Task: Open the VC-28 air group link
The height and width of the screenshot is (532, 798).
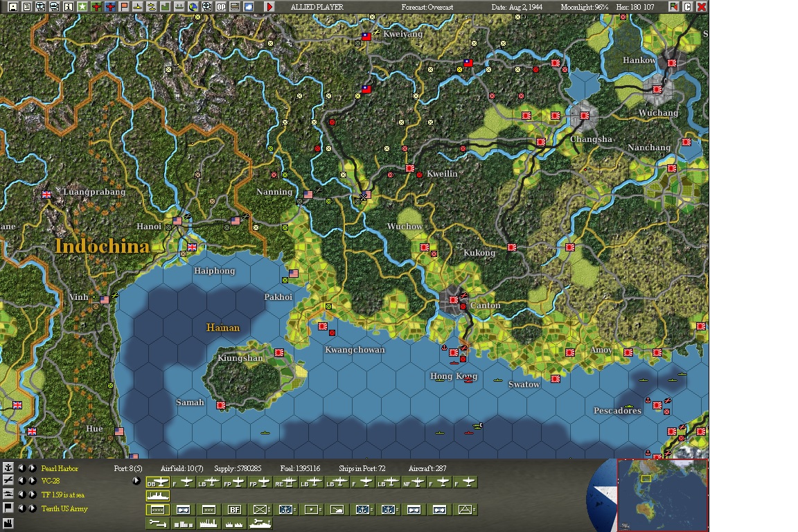Action: point(51,481)
